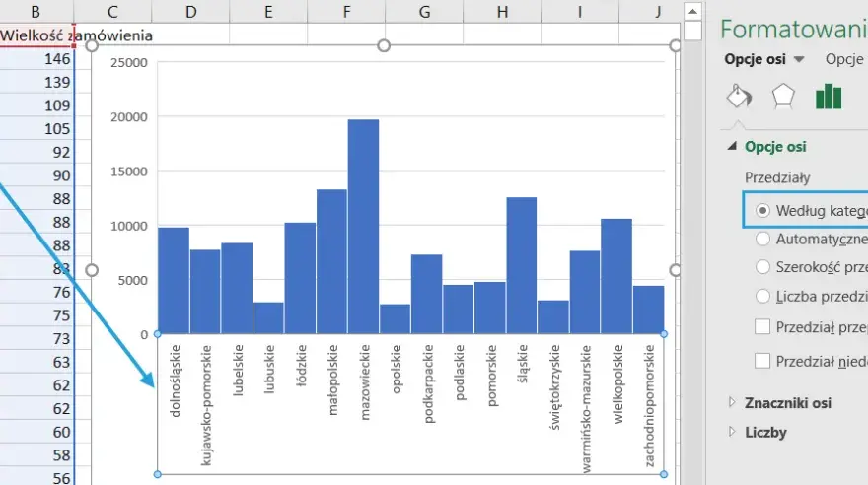Click the Opcje osi section heading
The image size is (868, 485).
coord(775,147)
